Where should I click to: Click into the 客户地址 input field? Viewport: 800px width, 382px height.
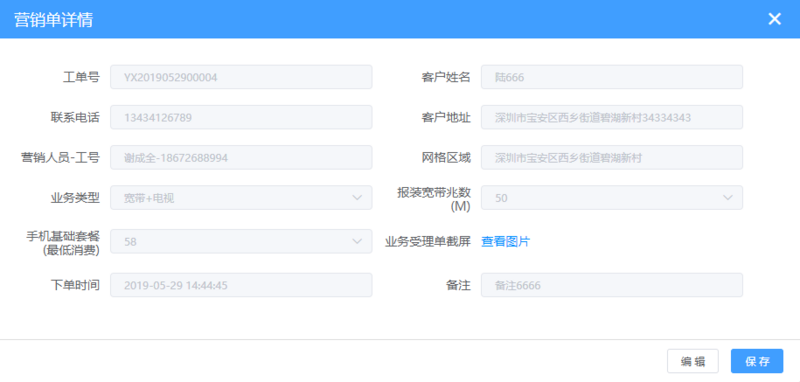coord(612,117)
